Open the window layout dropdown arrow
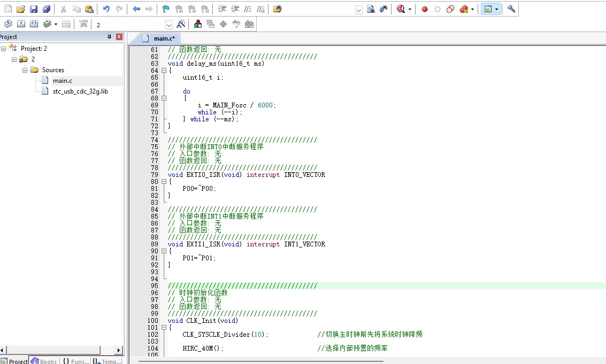Image resolution: width=606 pixels, height=364 pixels. point(497,9)
